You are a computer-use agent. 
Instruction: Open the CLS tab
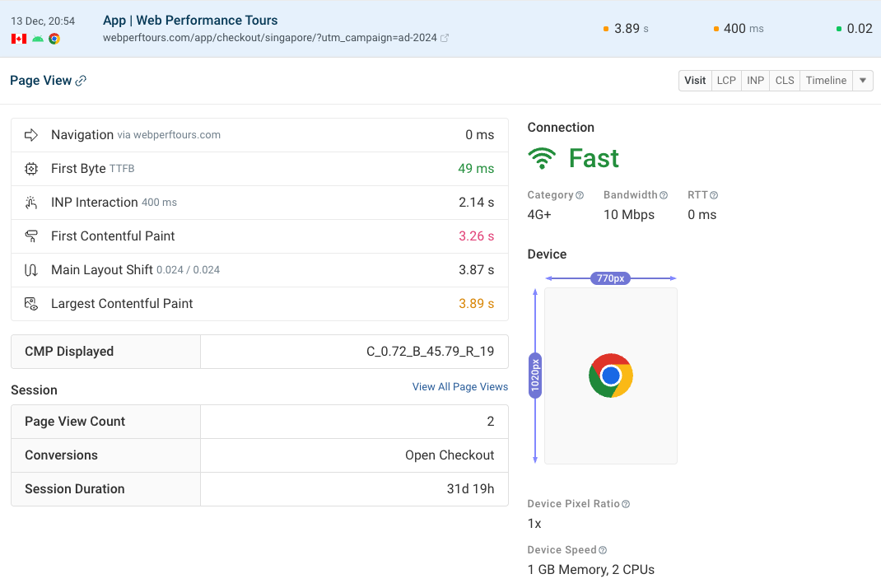784,80
